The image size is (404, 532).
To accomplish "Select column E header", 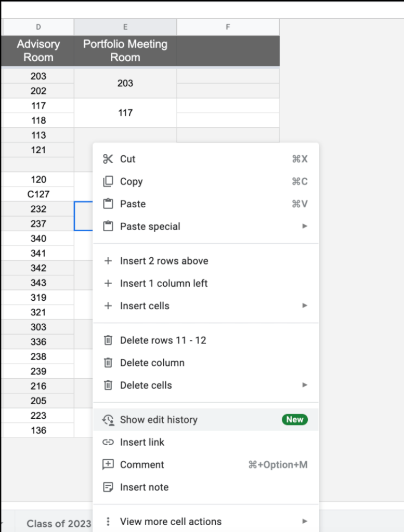I will (125, 27).
